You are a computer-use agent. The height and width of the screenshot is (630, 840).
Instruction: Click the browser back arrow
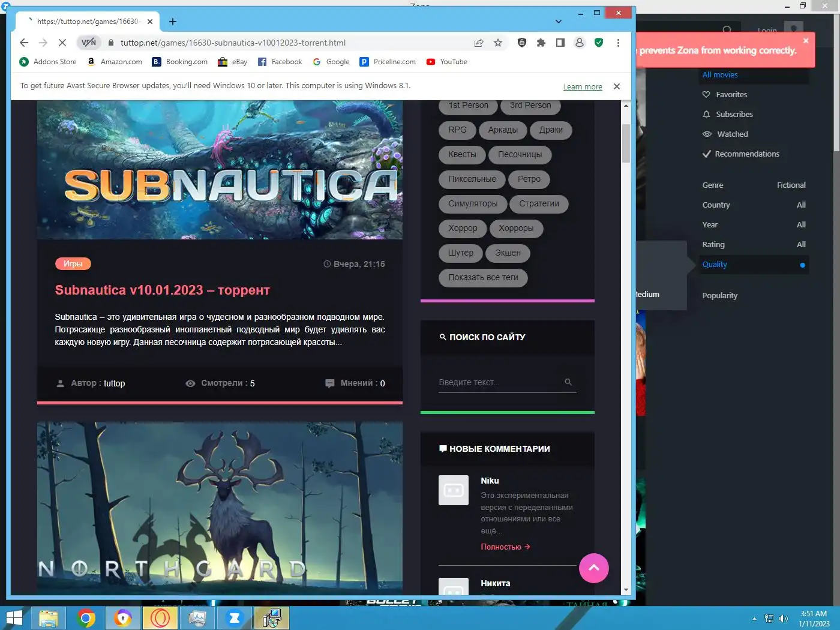click(24, 43)
